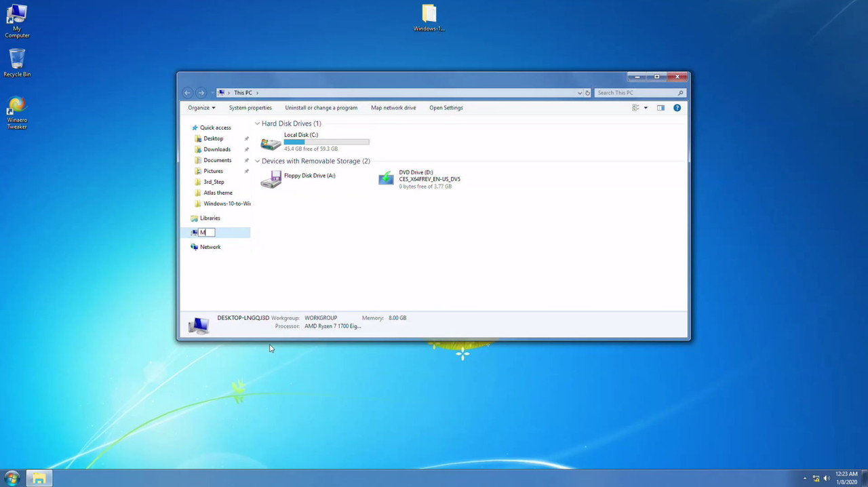Click the chevron after This PC in address bar

pyautogui.click(x=258, y=93)
